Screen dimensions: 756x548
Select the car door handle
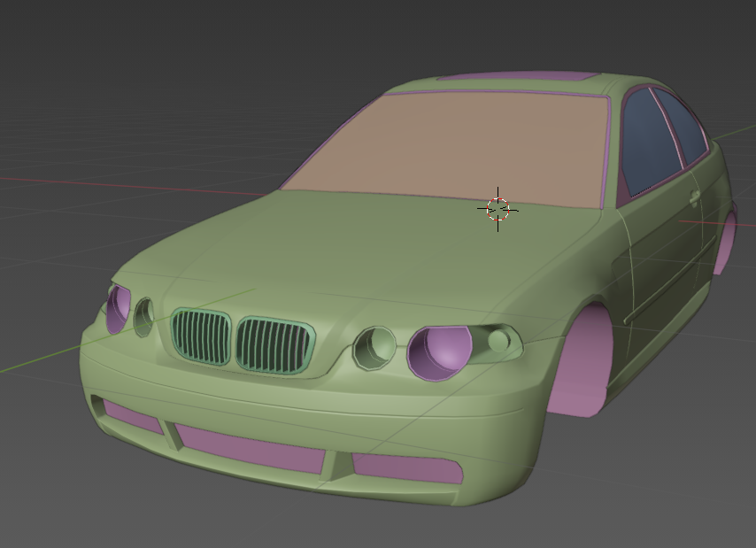(694, 197)
